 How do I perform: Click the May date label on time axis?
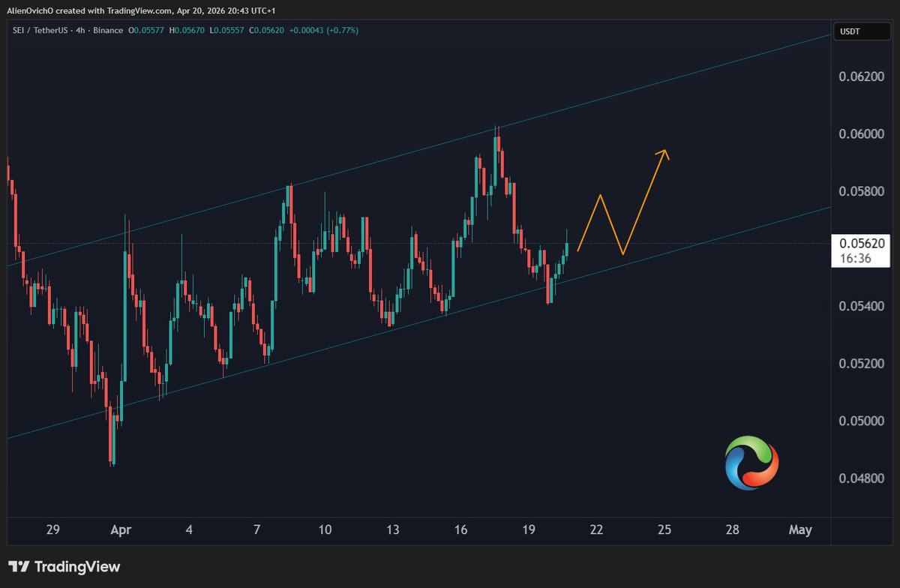(800, 529)
